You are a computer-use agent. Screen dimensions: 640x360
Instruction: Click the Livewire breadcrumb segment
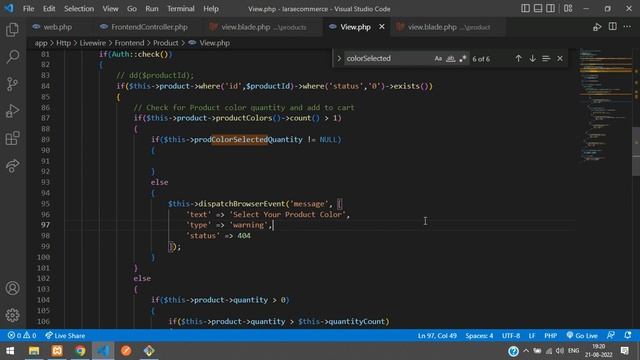coord(93,43)
